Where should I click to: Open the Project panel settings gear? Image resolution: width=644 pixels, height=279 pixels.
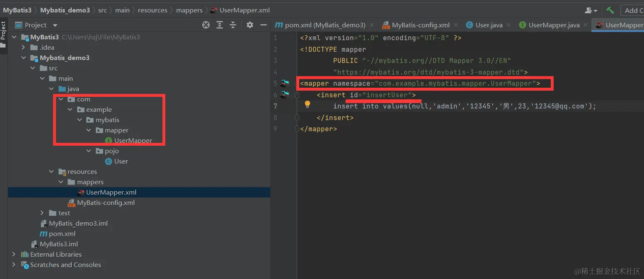[249, 25]
